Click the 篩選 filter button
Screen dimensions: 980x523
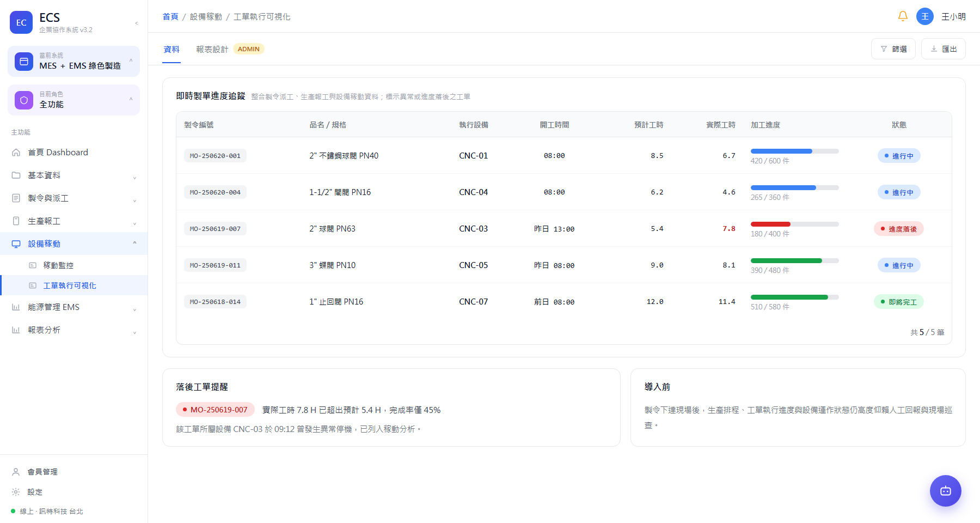(893, 49)
